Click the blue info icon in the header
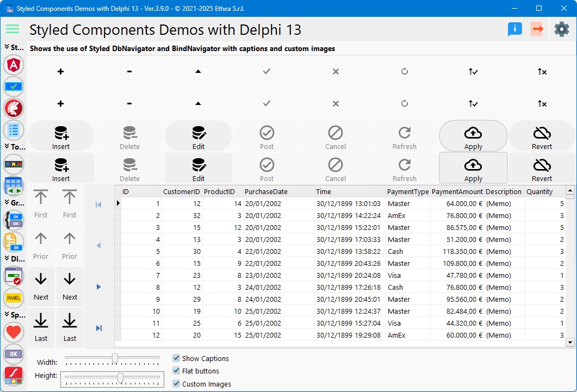Viewport: 577px width, 392px height. (x=514, y=29)
